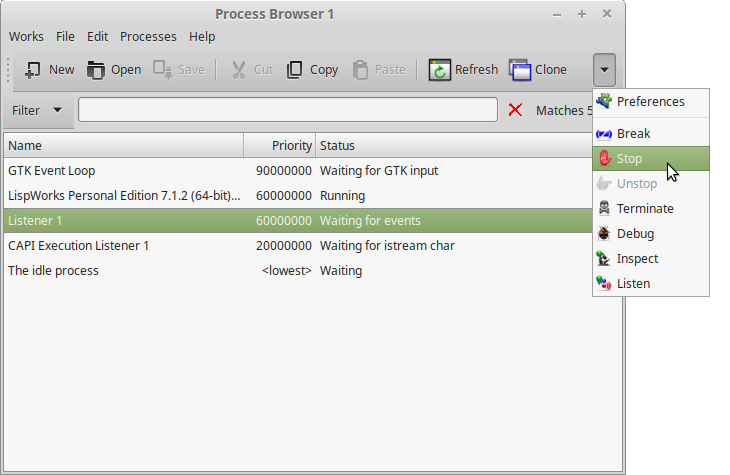Collapse the toolbar overflow arrow button
Screen dimensions: 730x475
click(605, 70)
